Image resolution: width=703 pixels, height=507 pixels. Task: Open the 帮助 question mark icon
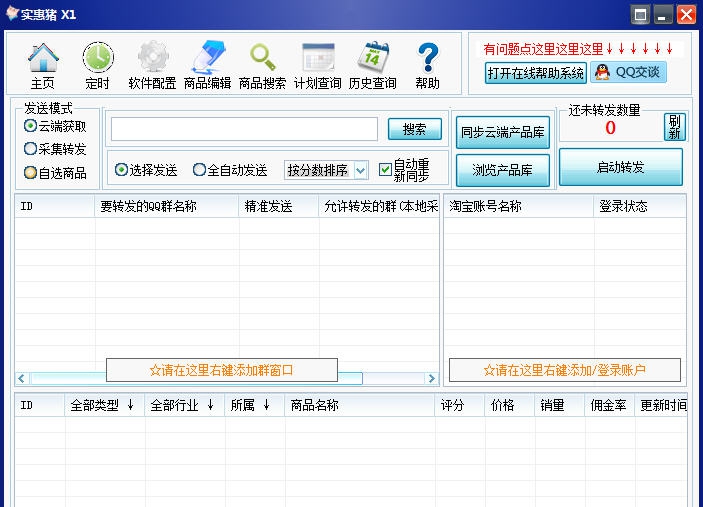pyautogui.click(x=428, y=66)
